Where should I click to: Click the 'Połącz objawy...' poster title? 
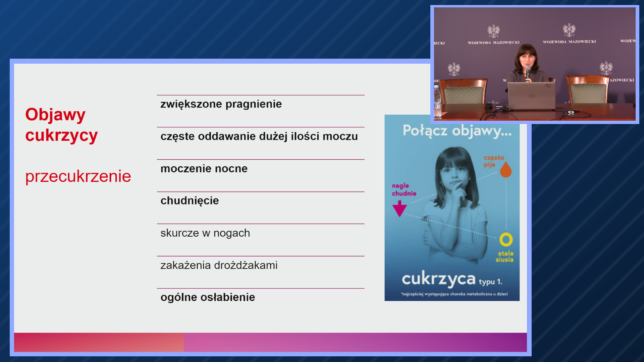pyautogui.click(x=457, y=131)
